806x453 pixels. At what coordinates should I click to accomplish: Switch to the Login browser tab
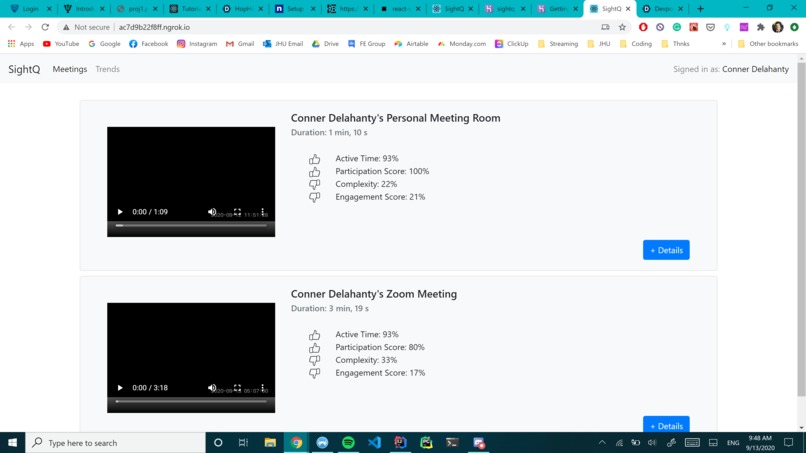30,9
